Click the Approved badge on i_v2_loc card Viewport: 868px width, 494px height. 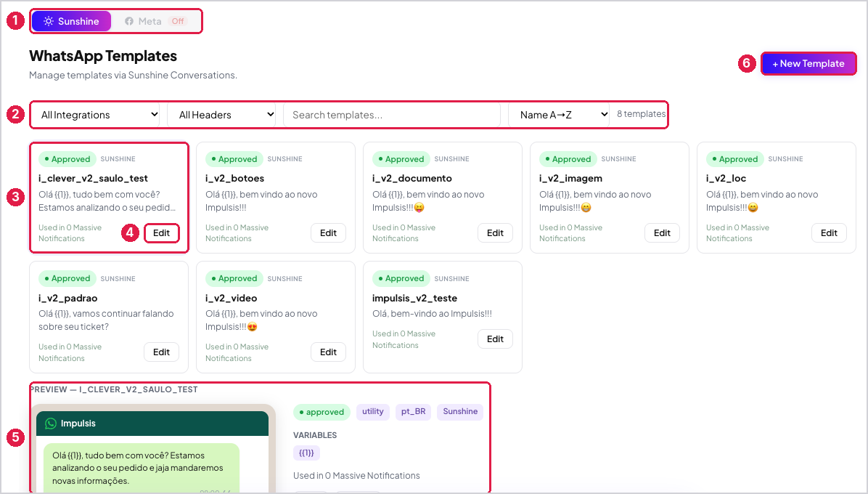734,159
